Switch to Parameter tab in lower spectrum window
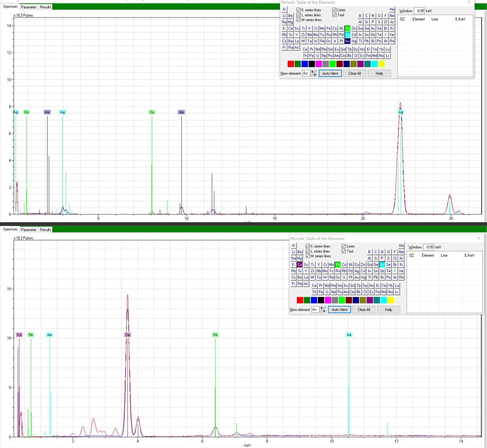The width and height of the screenshot is (487, 448). point(28,230)
